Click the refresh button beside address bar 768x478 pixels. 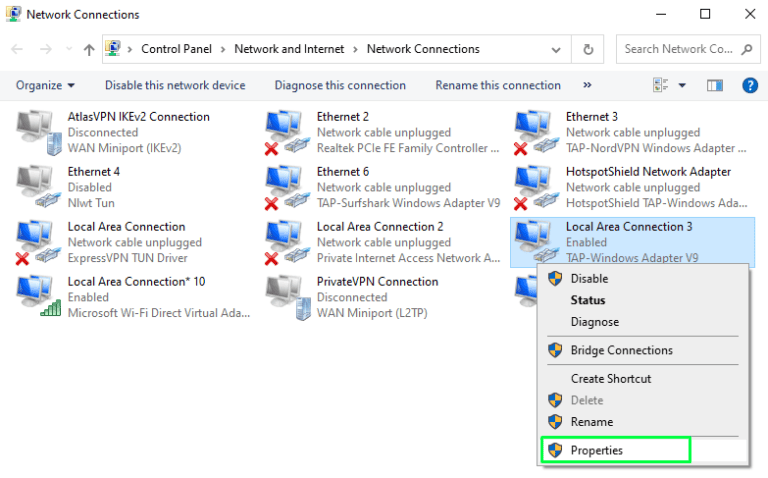[589, 49]
